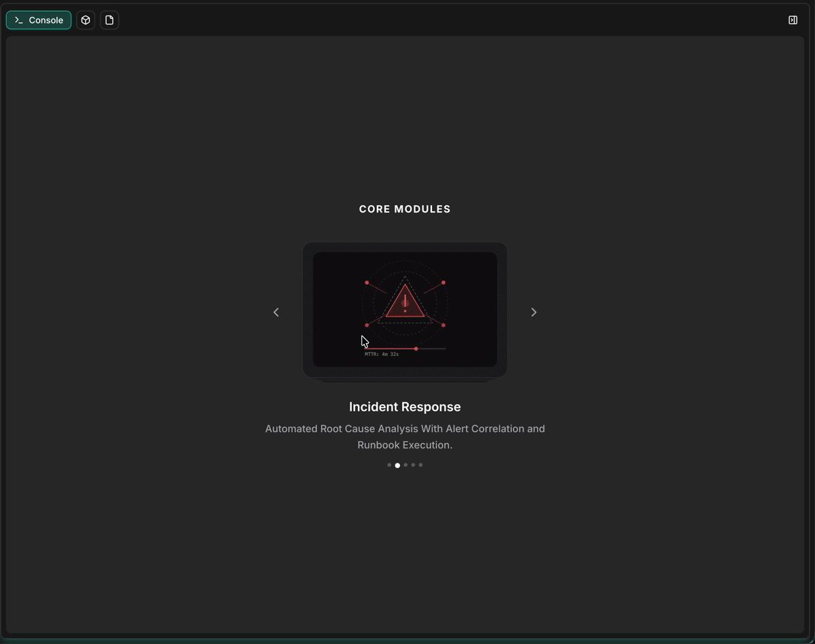Switch to the Console tab
This screenshot has width=815, height=644.
(38, 20)
